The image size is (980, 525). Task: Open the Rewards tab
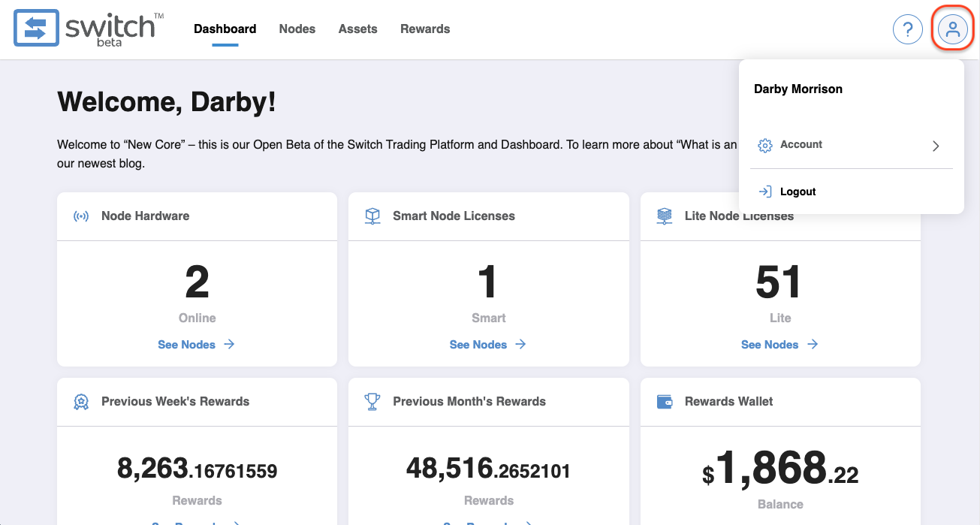(x=425, y=29)
